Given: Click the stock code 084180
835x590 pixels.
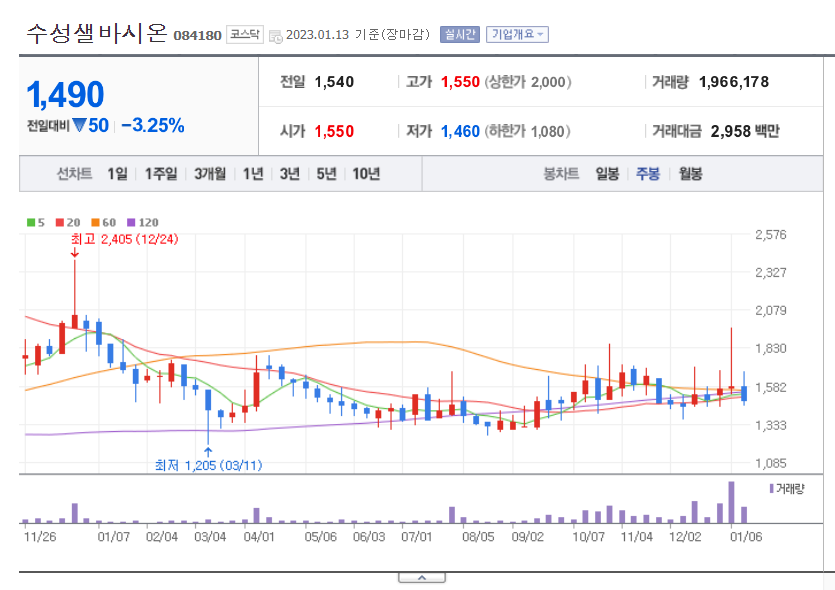Looking at the screenshot, I should (x=198, y=36).
